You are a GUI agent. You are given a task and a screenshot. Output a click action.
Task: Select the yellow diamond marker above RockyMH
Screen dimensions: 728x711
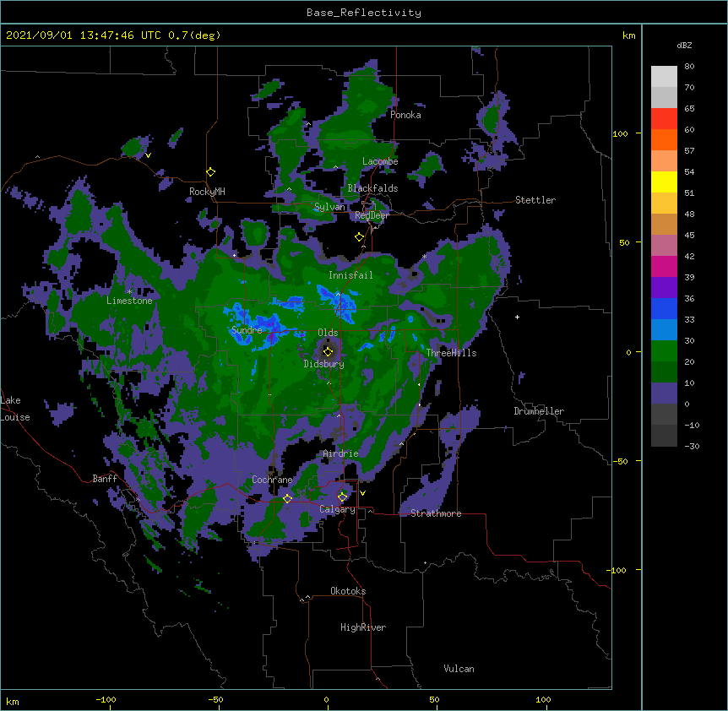211,172
